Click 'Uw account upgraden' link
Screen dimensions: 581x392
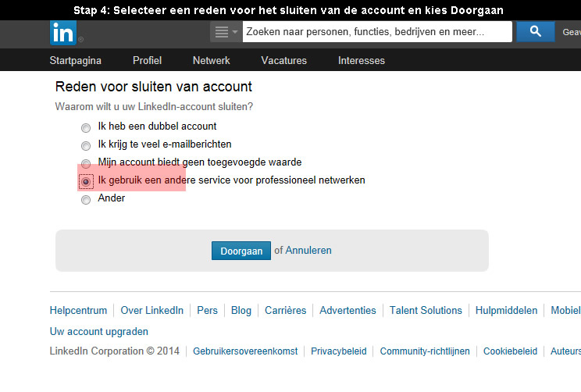click(99, 331)
